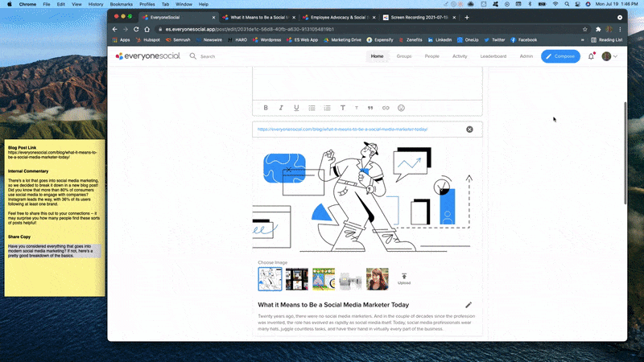Image resolution: width=644 pixels, height=362 pixels.
Task: Go to the Leaderboard page
Action: [x=493, y=56]
